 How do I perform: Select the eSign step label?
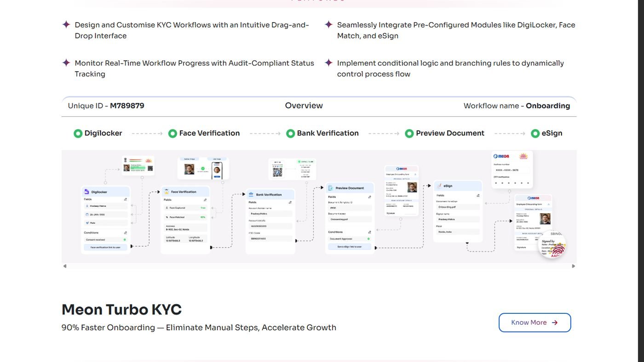(x=552, y=133)
